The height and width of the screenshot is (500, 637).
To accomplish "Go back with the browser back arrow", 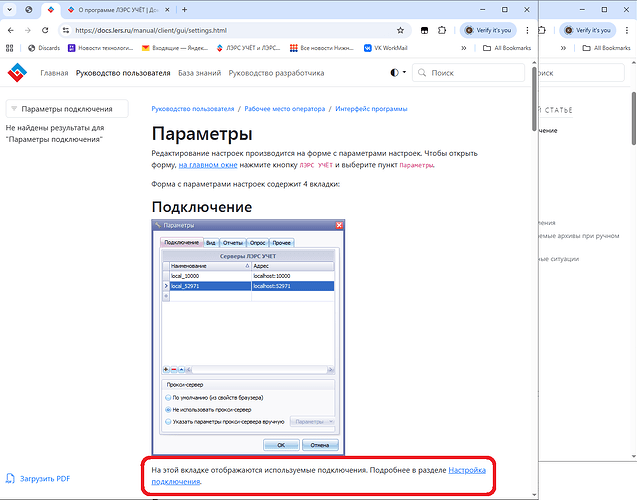I will click(11, 30).
